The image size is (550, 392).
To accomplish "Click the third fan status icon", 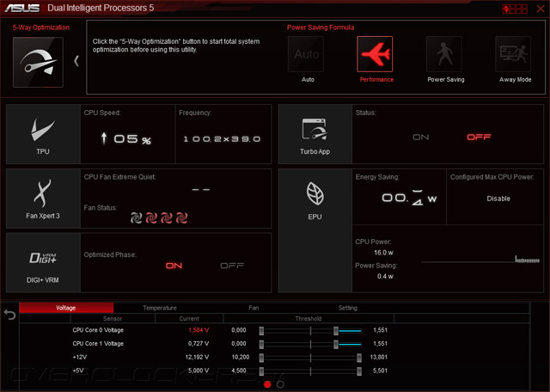I will (x=166, y=218).
